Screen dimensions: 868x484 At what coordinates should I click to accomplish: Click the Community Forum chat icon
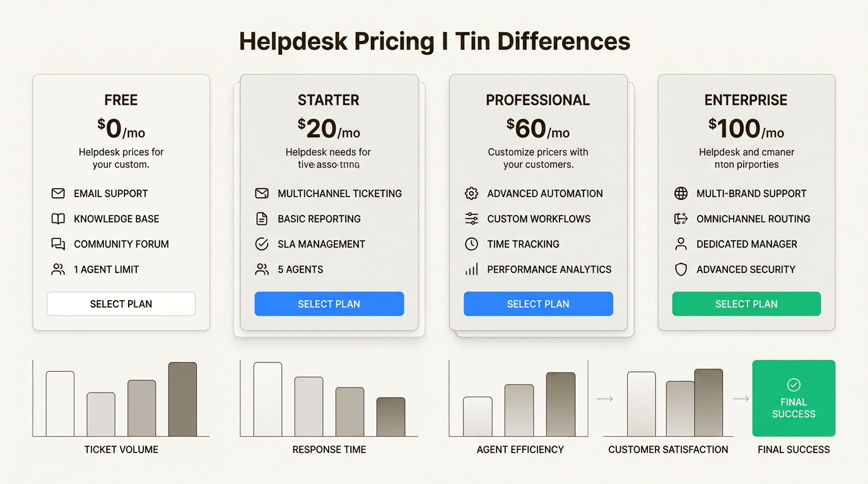(x=59, y=244)
